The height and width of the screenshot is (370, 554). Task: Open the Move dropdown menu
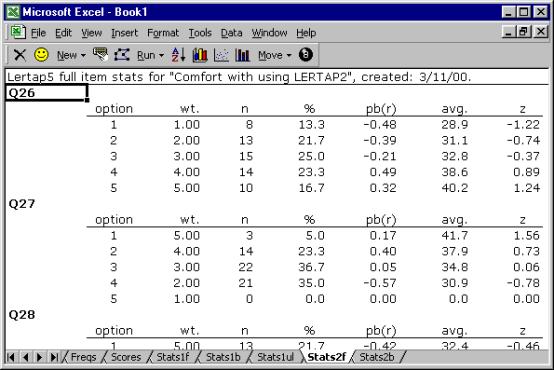click(275, 55)
